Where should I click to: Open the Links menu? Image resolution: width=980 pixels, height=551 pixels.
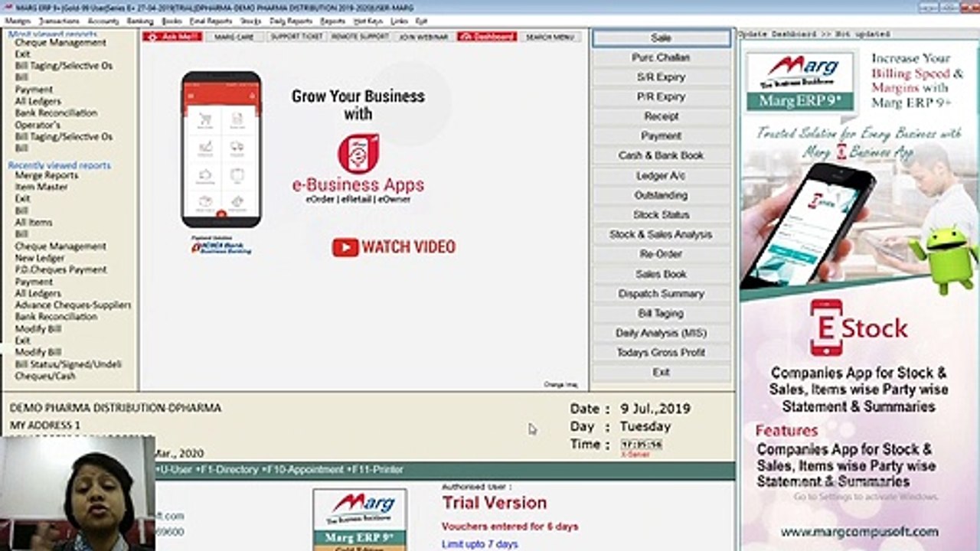[x=399, y=21]
